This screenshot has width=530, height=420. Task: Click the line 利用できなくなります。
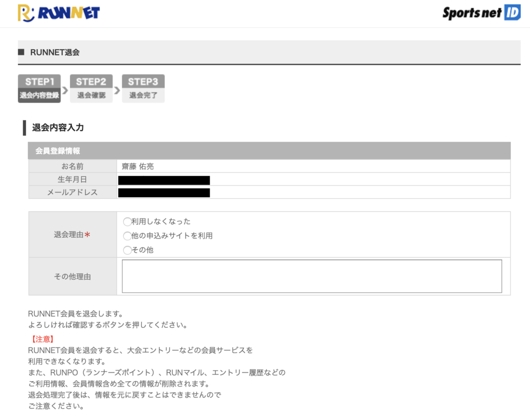[68, 361]
